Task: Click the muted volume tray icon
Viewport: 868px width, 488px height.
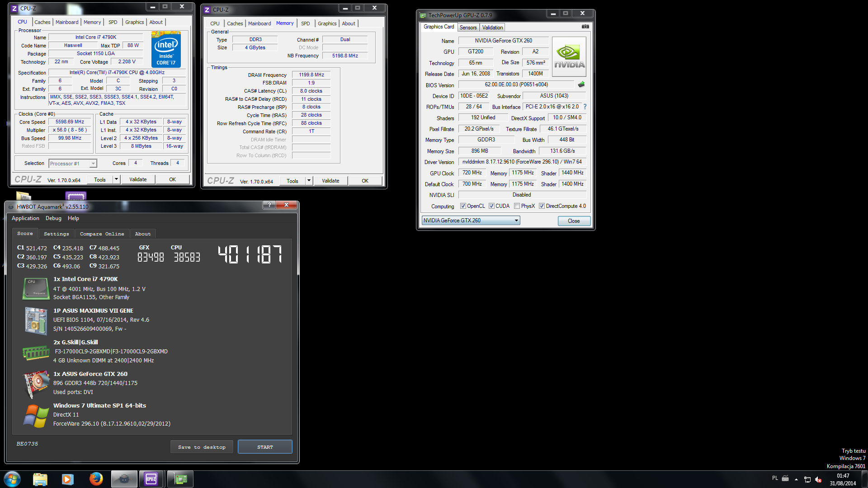Action: point(818,479)
